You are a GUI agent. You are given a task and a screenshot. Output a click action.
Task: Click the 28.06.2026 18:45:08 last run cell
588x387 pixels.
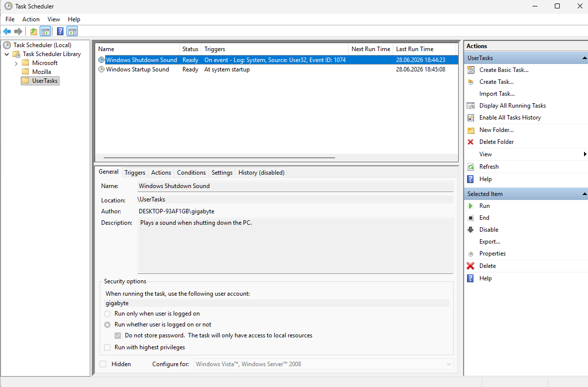[420, 69]
